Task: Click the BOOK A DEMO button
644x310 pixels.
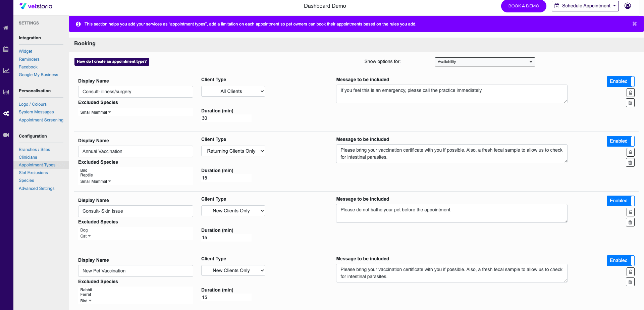Action: coord(523,6)
